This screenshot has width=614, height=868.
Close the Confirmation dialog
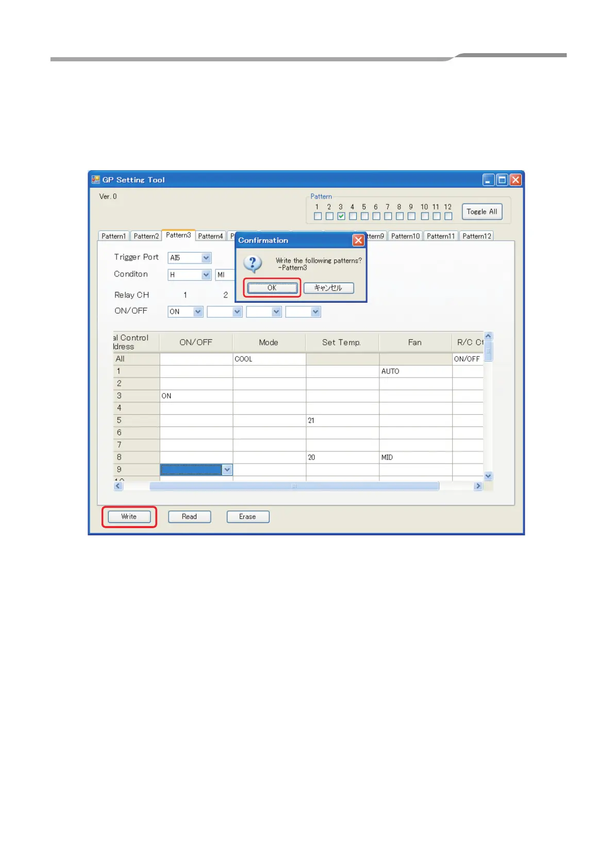(x=358, y=240)
